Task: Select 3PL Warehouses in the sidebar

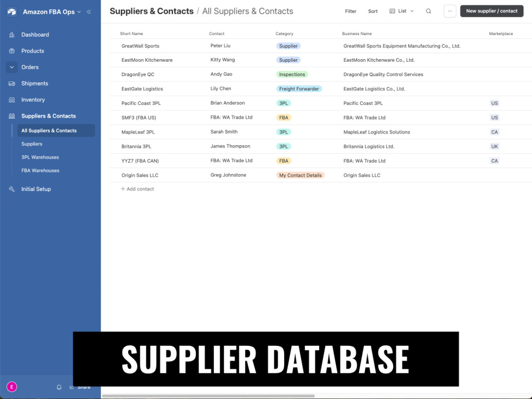Action: [x=40, y=157]
